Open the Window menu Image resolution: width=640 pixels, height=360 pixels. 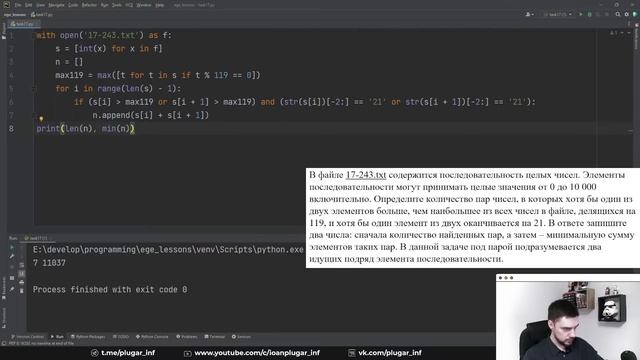[x=144, y=5]
